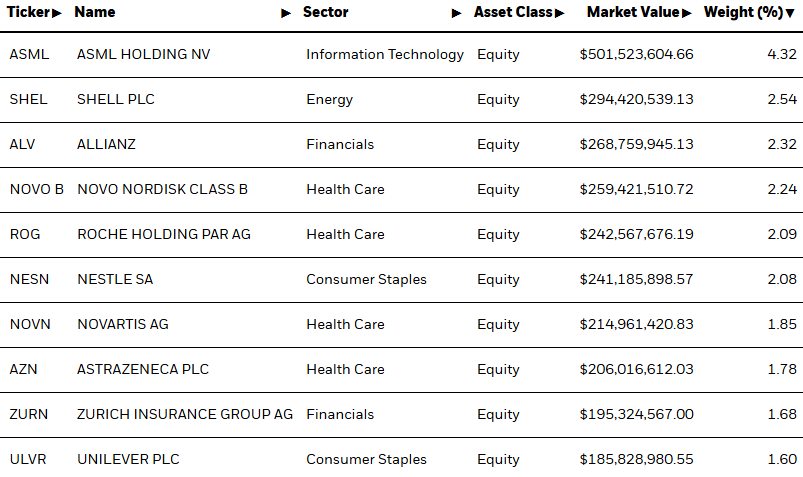Click the sort arrow beside Market Value

(x=686, y=13)
